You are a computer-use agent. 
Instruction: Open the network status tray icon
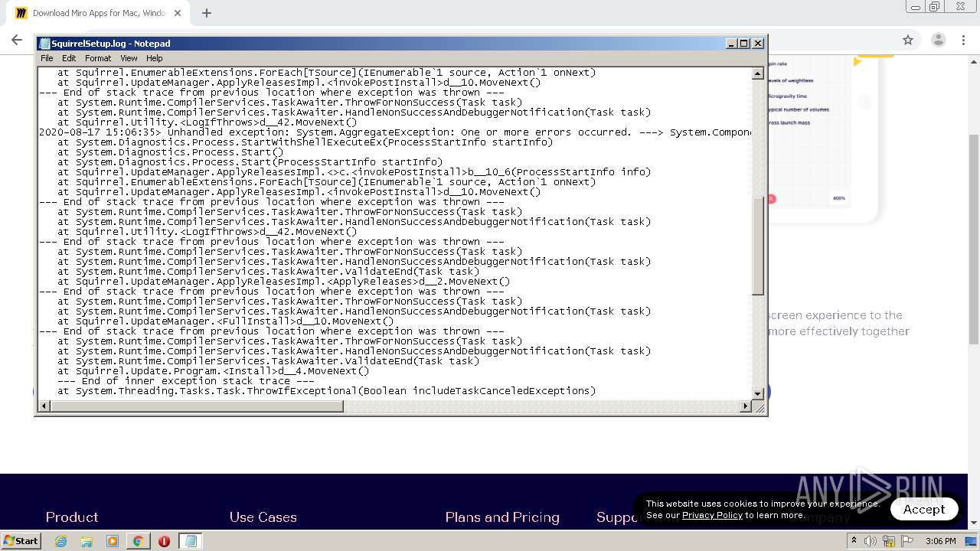pos(889,541)
